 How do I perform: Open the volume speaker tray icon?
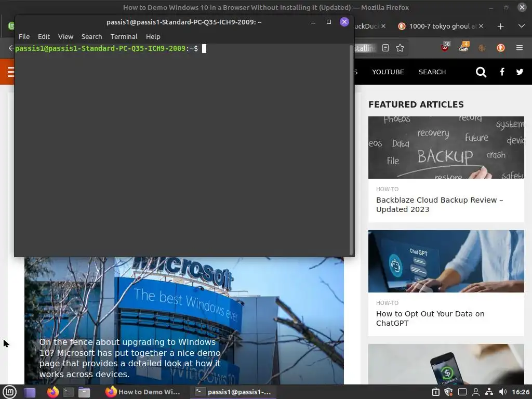click(x=503, y=392)
